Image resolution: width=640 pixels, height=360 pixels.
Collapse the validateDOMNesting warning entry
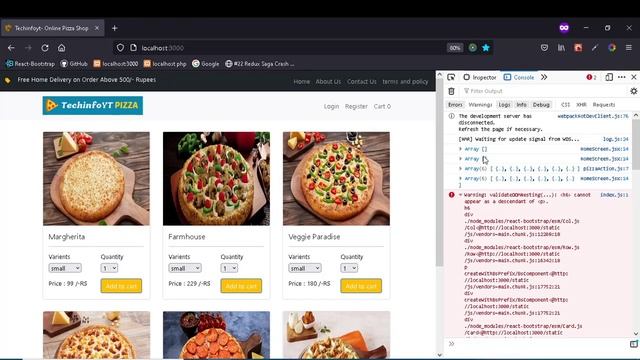[460, 195]
